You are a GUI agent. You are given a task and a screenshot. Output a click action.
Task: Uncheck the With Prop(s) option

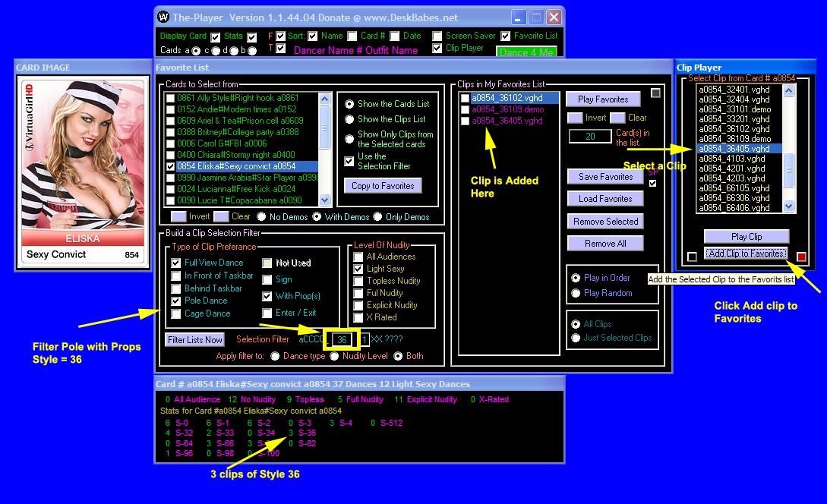point(267,296)
